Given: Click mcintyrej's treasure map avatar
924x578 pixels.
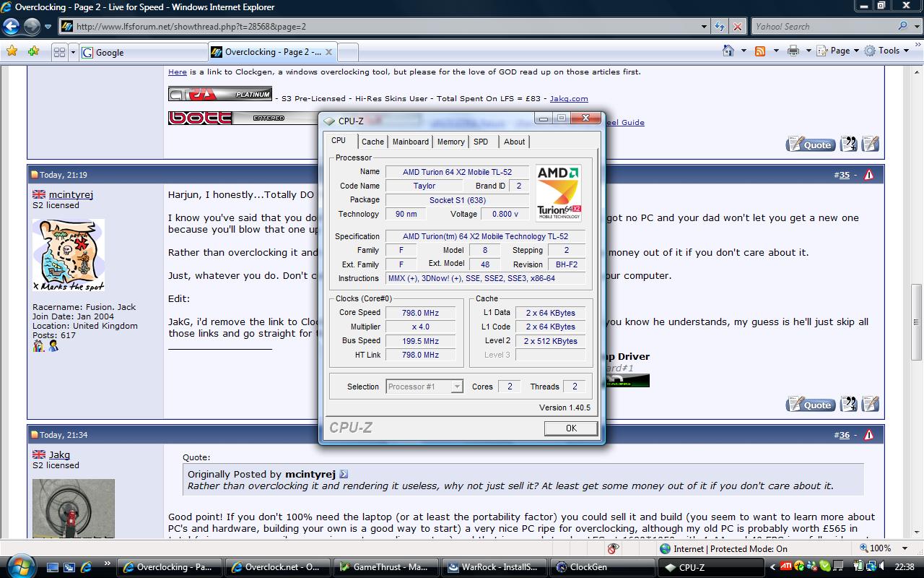Looking at the screenshot, I should [x=69, y=255].
